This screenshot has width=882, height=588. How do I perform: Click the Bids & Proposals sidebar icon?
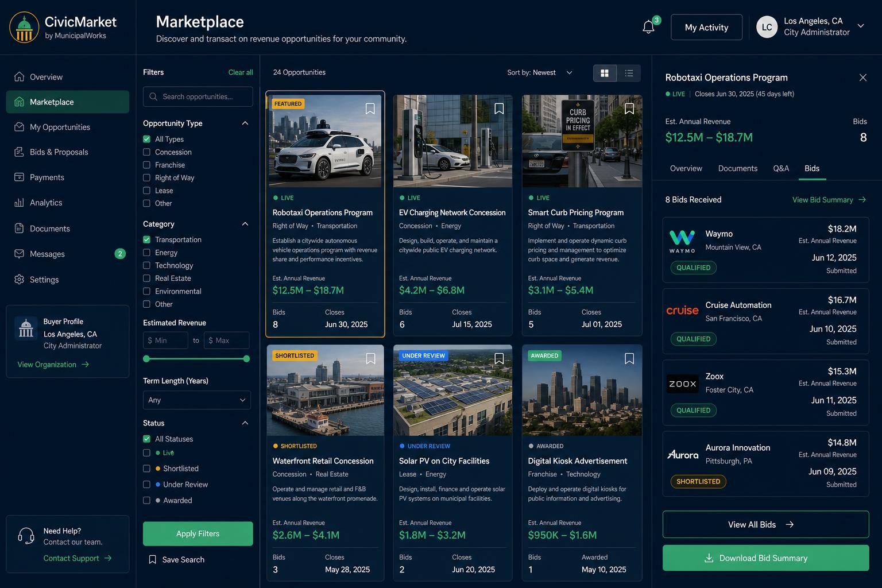pyautogui.click(x=19, y=152)
